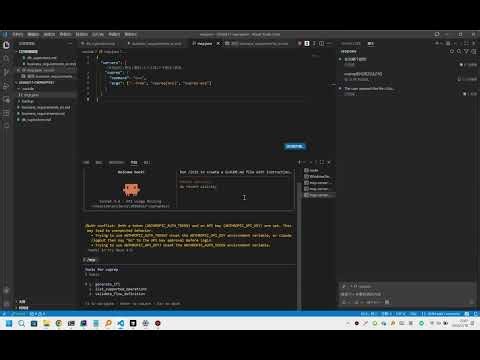Click the refresh circle icon in chat panel header
Image resolution: width=480 pixels, height=360 pixels.
[x=452, y=52]
